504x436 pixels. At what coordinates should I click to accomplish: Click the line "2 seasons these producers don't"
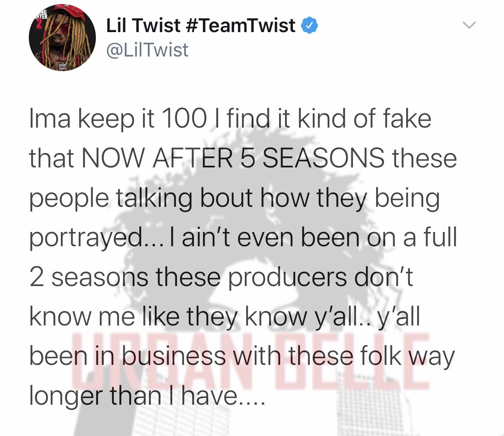221,277
